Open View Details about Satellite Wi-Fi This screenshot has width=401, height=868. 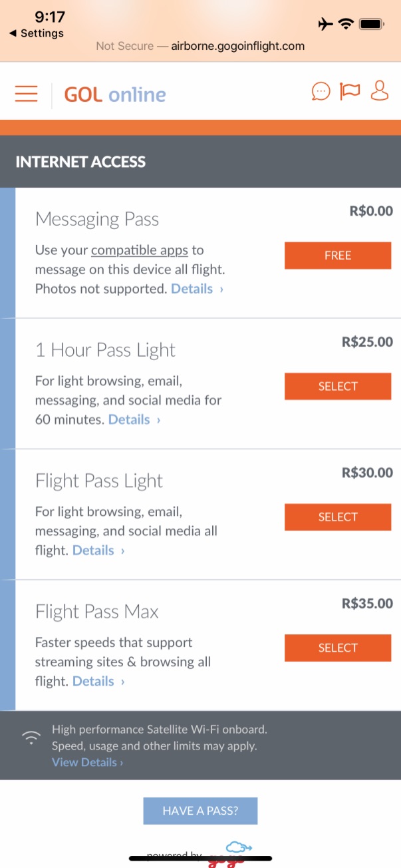point(87,762)
